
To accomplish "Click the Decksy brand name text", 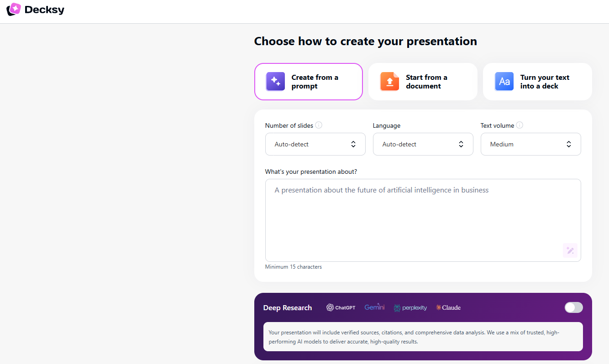I will click(x=44, y=10).
